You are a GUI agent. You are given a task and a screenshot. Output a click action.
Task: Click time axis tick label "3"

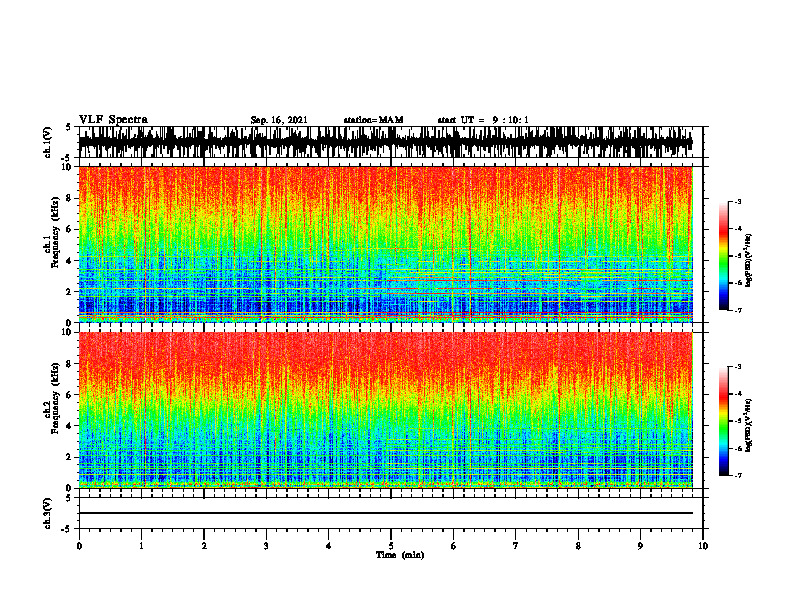click(x=266, y=546)
